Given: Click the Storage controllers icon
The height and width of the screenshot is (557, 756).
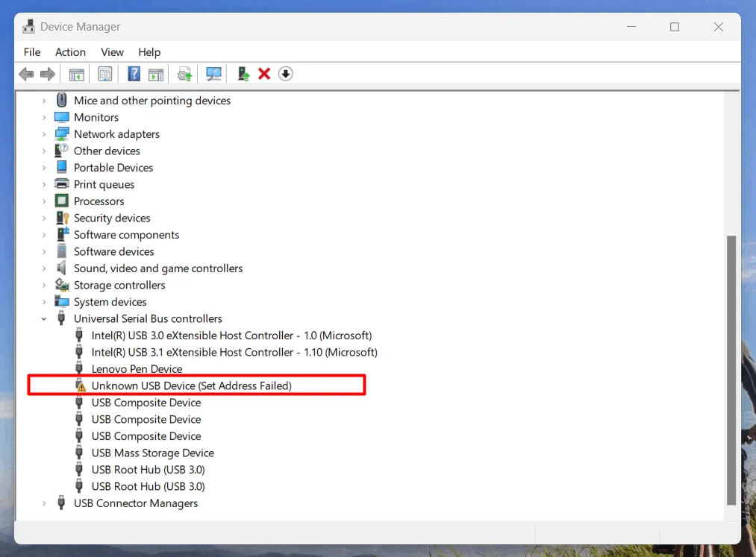Looking at the screenshot, I should (62, 284).
